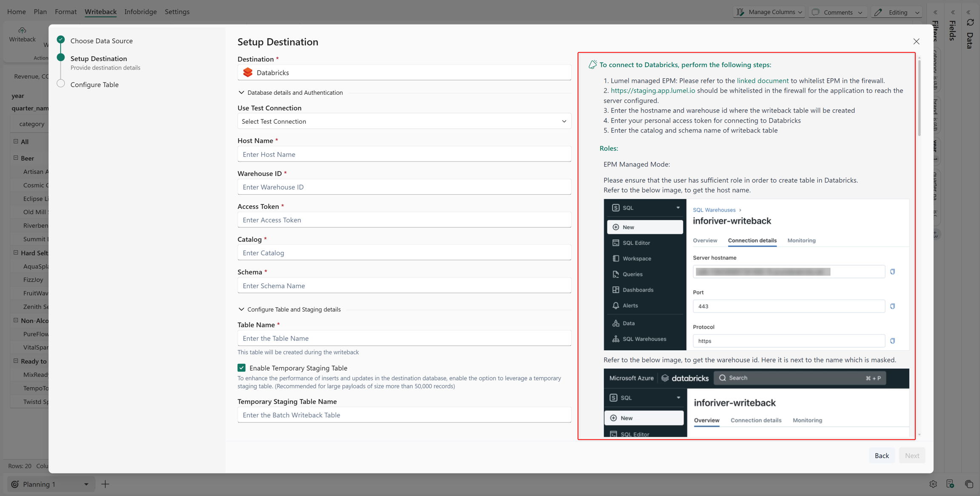Open the Select Test Connection dropdown

click(404, 121)
